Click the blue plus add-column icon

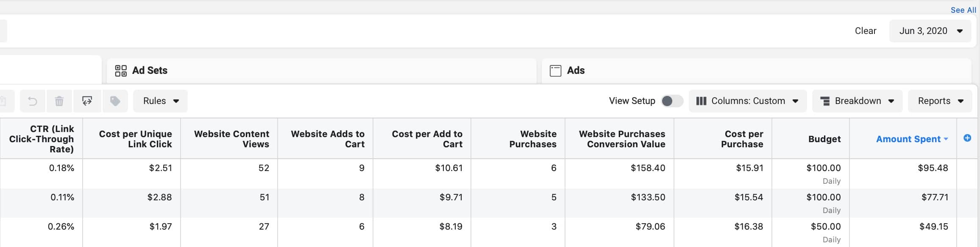point(967,138)
